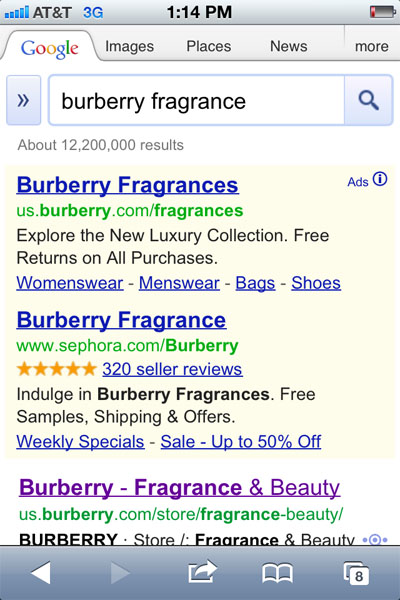Open the Ads info icon
Image resolution: width=400 pixels, height=600 pixels.
pos(380,179)
